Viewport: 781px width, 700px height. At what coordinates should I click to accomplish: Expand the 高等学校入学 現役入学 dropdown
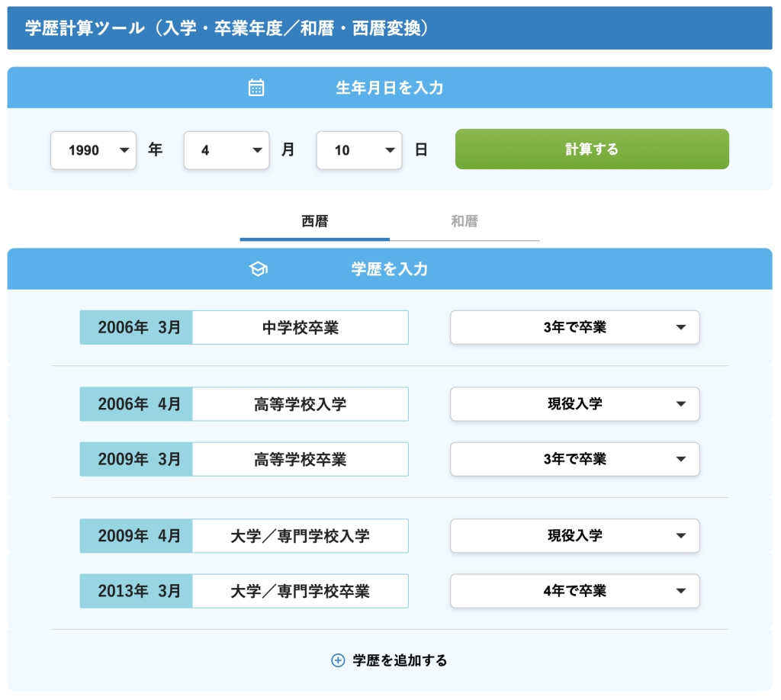point(574,403)
